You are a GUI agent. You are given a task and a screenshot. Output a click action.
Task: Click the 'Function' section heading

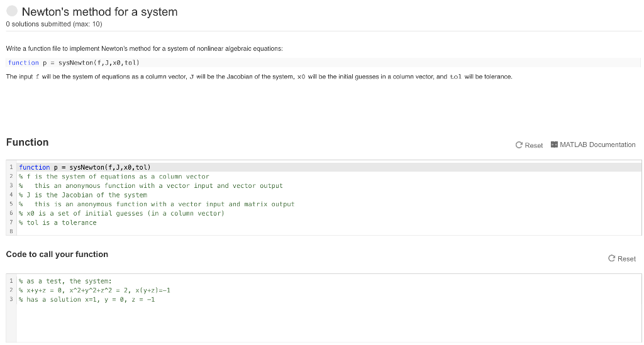coord(28,143)
